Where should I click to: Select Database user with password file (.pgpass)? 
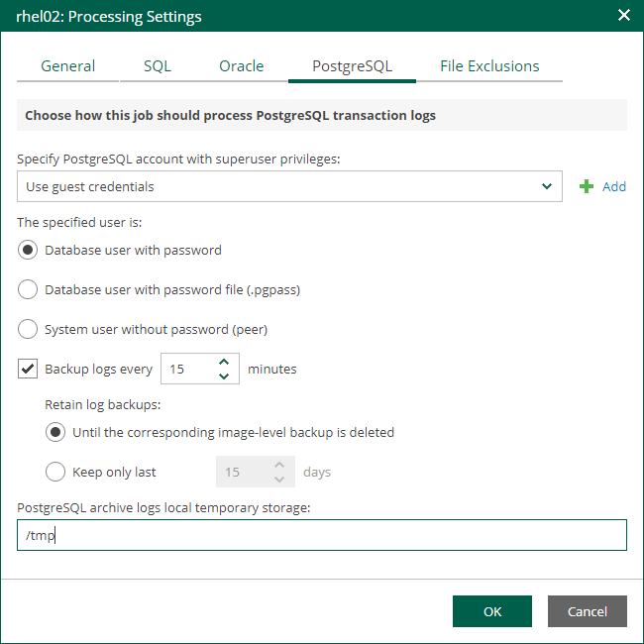pos(28,290)
